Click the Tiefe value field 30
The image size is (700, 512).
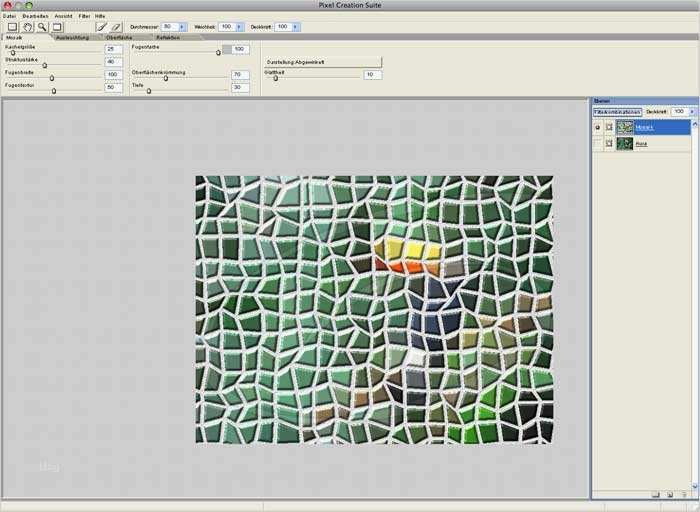tap(240, 87)
